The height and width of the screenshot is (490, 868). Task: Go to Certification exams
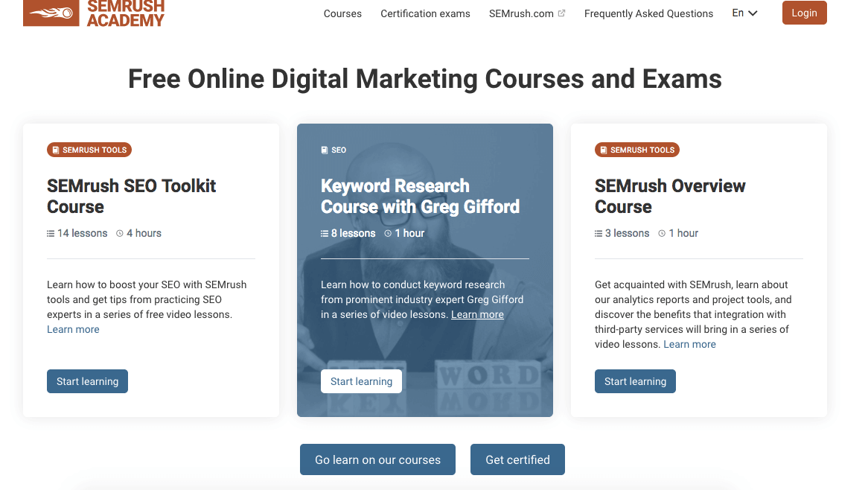(x=425, y=13)
